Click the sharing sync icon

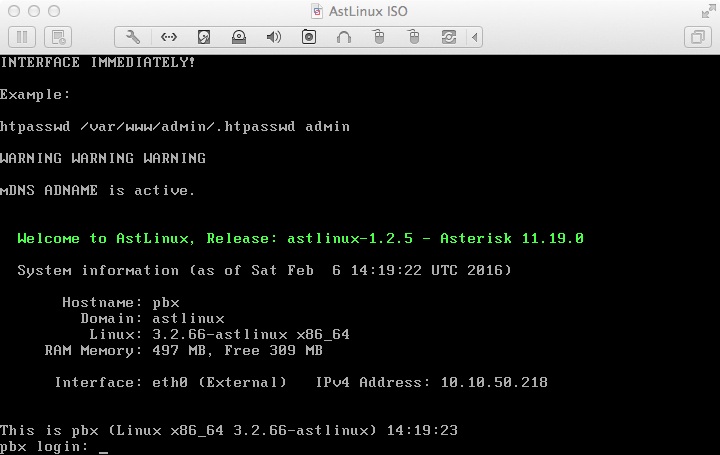tap(448, 37)
